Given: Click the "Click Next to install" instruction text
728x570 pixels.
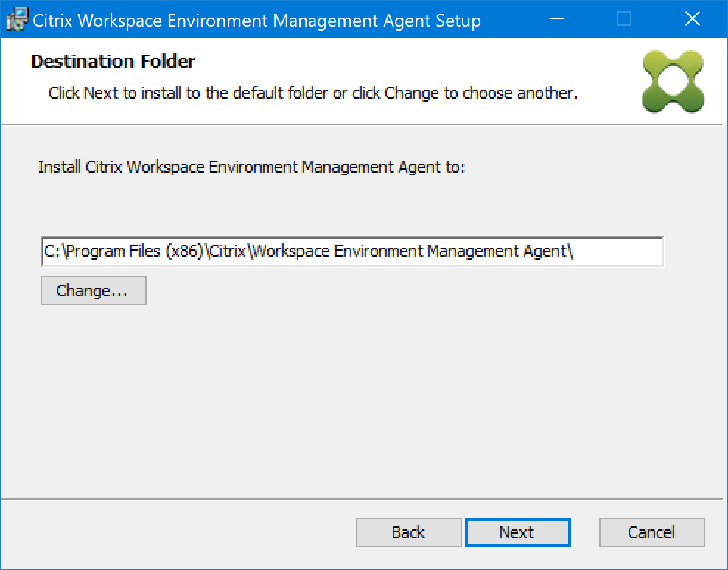Looking at the screenshot, I should click(312, 94).
